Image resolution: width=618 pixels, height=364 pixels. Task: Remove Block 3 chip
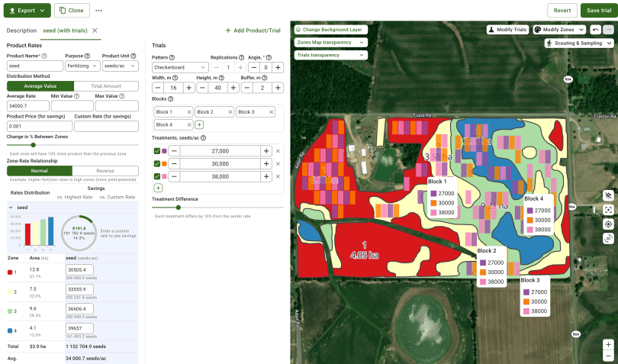click(x=271, y=112)
